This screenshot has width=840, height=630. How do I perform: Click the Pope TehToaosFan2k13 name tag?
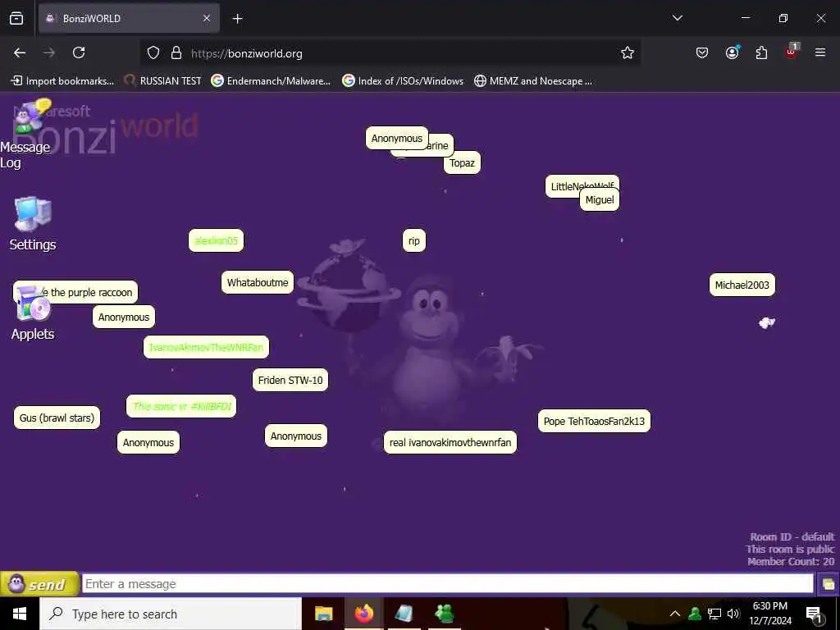click(594, 421)
